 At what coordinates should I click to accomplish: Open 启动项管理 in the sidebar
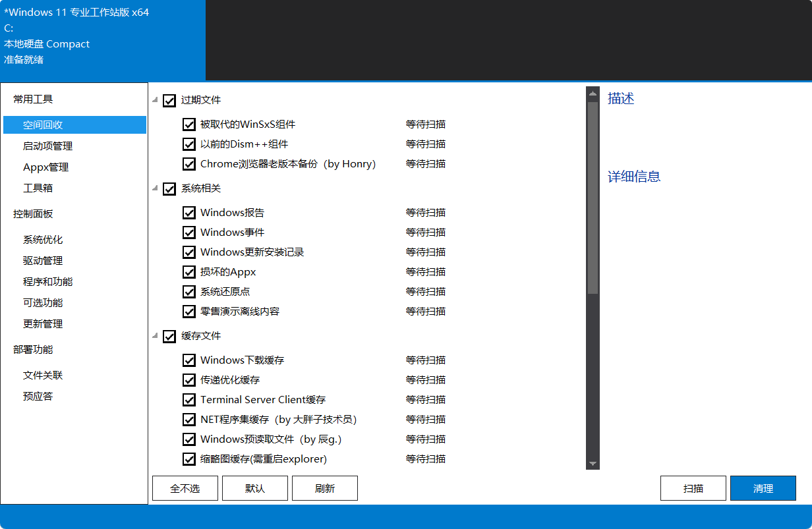coord(47,146)
